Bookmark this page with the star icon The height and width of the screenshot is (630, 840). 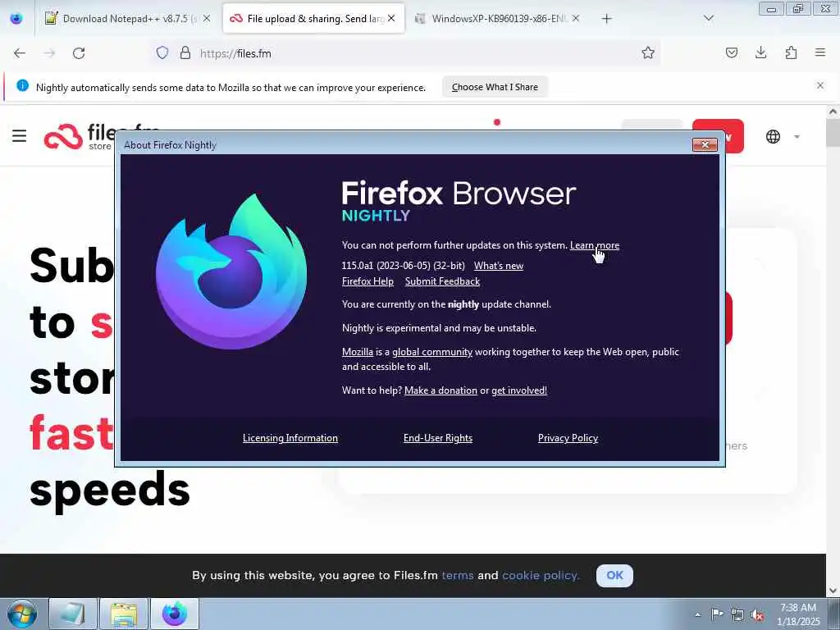(x=648, y=52)
